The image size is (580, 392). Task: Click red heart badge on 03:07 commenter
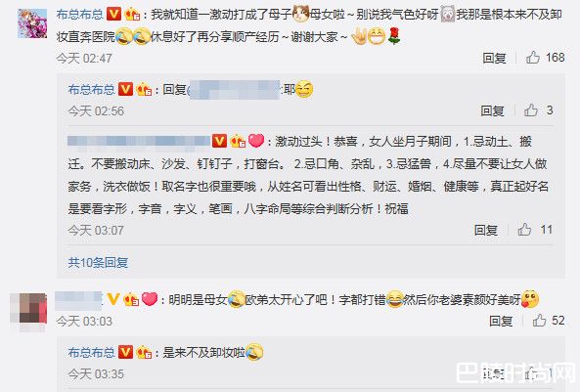pos(256,141)
